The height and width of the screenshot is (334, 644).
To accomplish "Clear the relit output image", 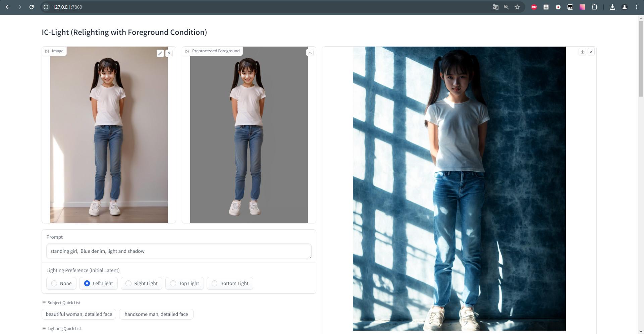I will [591, 52].
